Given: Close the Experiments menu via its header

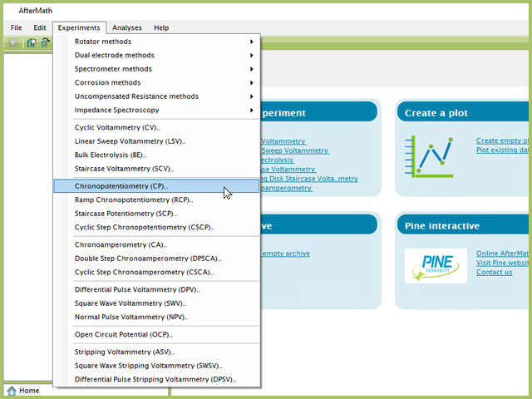Looking at the screenshot, I should coord(79,27).
